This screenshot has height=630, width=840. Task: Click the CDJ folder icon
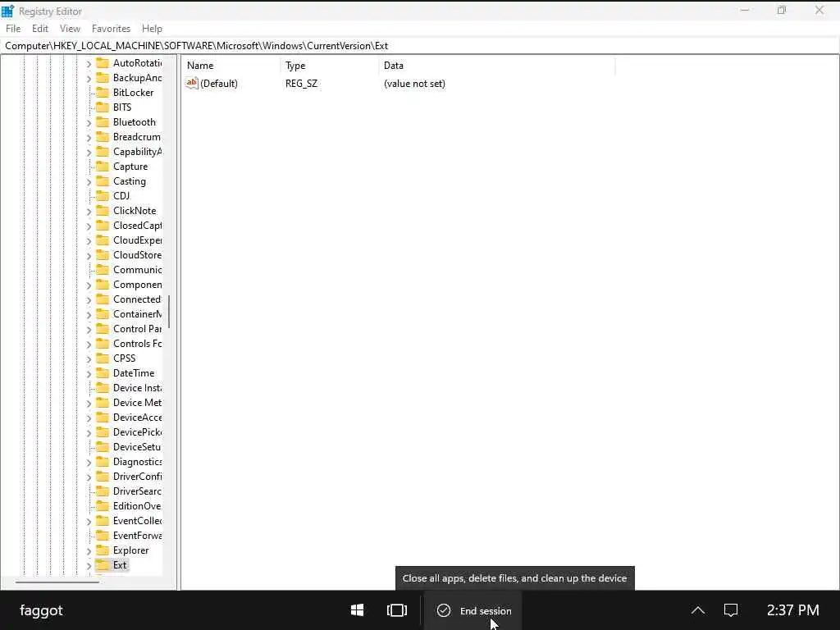[103, 196]
